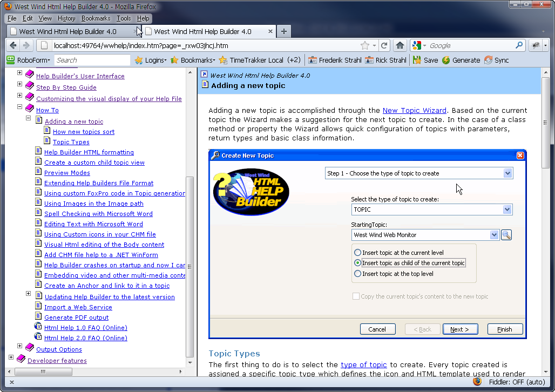Click the web icon beside Html Help 1.0 FAQ
This screenshot has width=555, height=392.
[38, 326]
